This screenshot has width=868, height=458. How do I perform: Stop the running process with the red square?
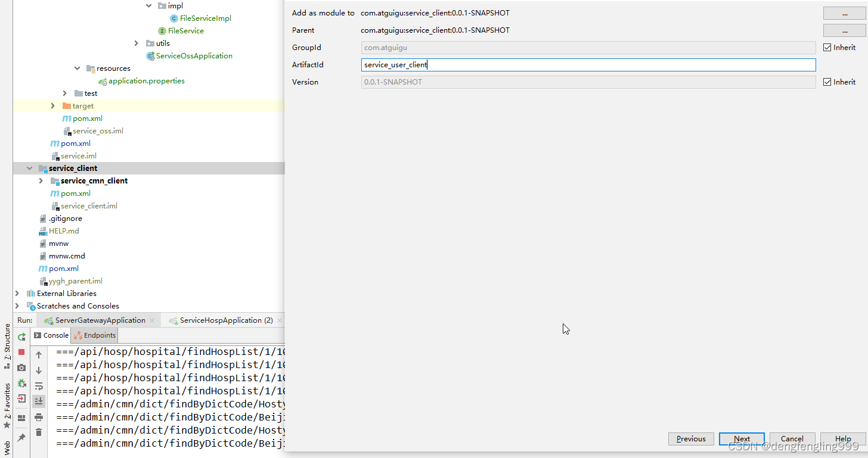click(x=21, y=352)
